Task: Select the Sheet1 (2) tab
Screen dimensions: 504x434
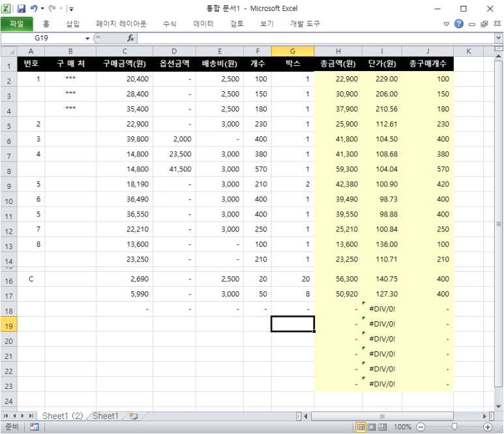Action: point(63,416)
